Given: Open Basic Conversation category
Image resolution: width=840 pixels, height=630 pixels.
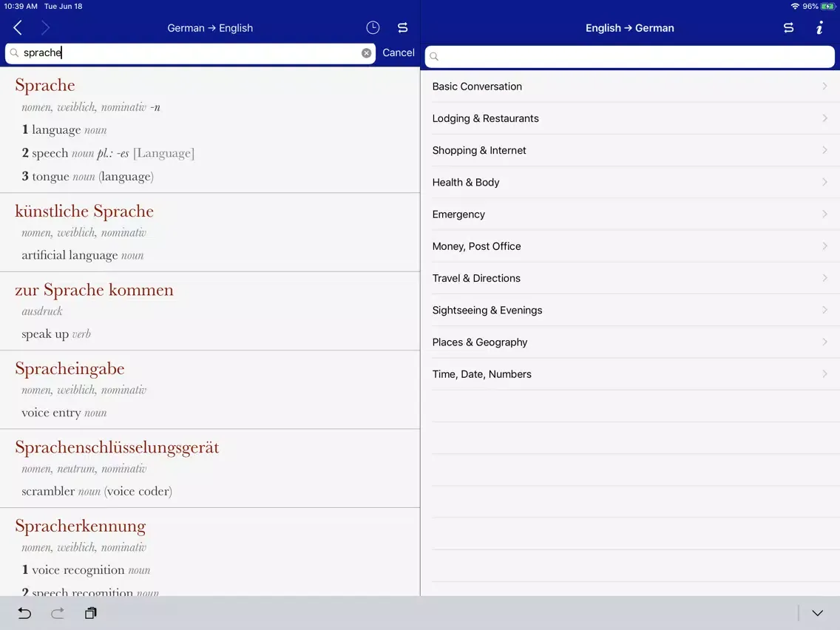Looking at the screenshot, I should 630,87.
